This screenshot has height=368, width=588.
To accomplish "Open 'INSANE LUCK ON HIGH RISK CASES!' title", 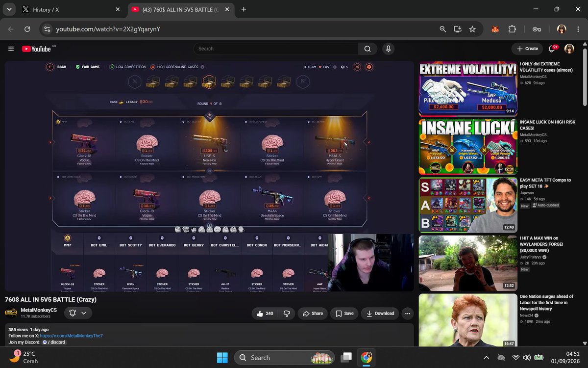I will (x=547, y=125).
